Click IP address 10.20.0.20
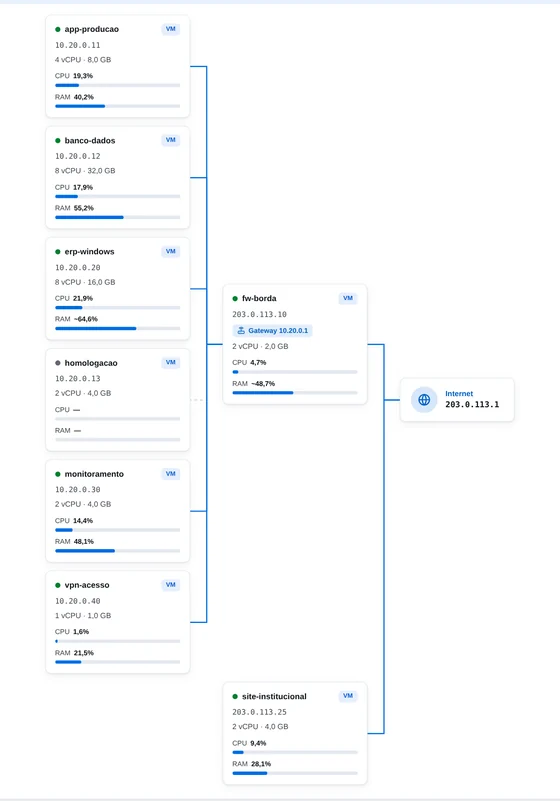 78,267
